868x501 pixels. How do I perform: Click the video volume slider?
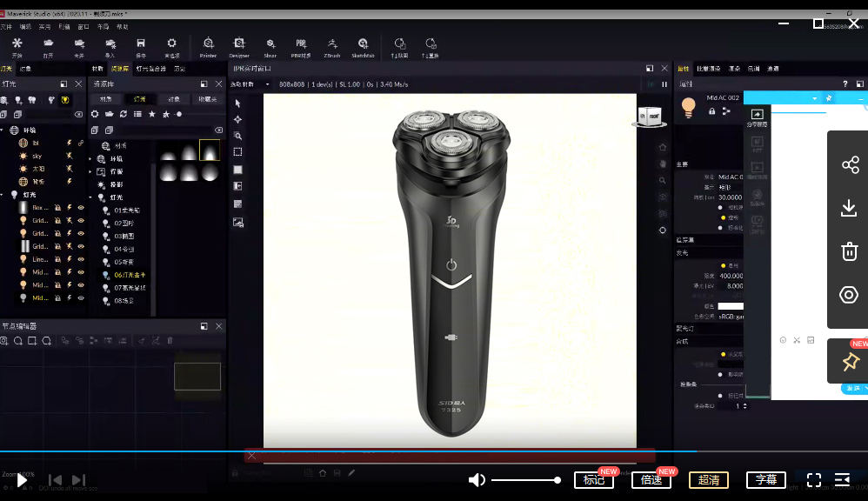(x=525, y=480)
